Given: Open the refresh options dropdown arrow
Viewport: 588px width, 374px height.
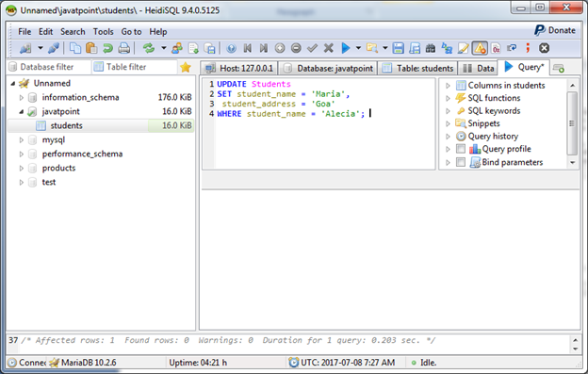Looking at the screenshot, I should (x=164, y=48).
